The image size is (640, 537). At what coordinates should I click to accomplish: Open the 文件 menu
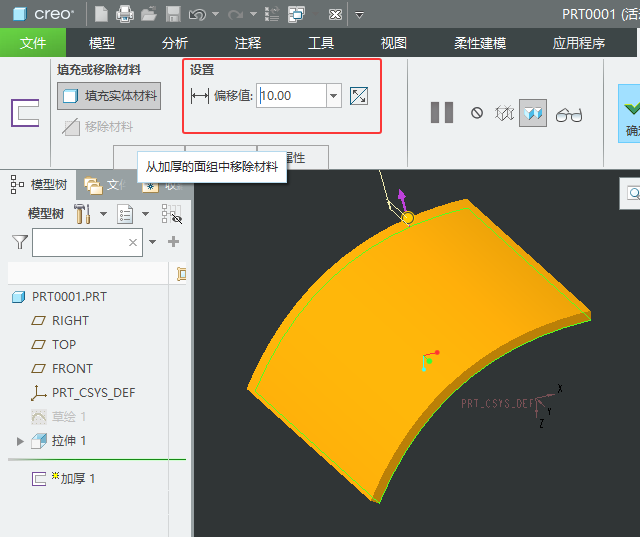point(33,43)
